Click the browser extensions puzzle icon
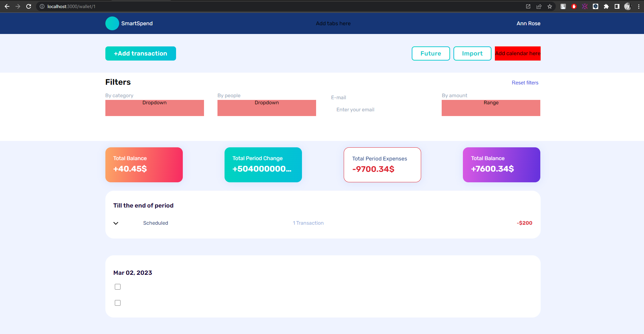Screen dimensions: 644x334 click(606, 6)
